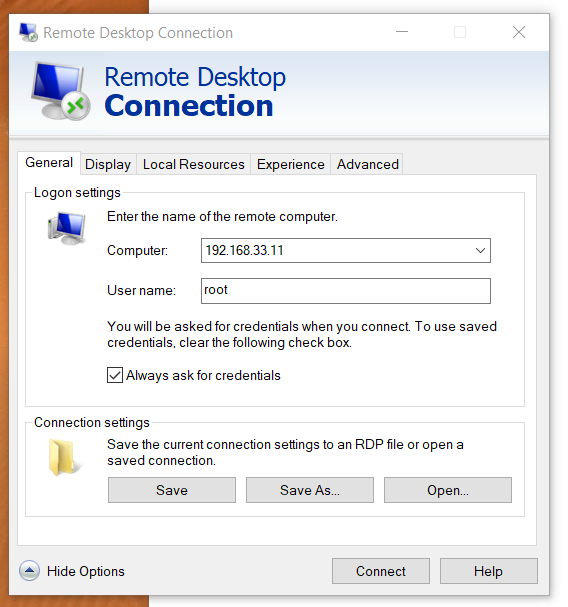The height and width of the screenshot is (607, 568).
Task: Click the Connect button
Action: click(x=381, y=571)
